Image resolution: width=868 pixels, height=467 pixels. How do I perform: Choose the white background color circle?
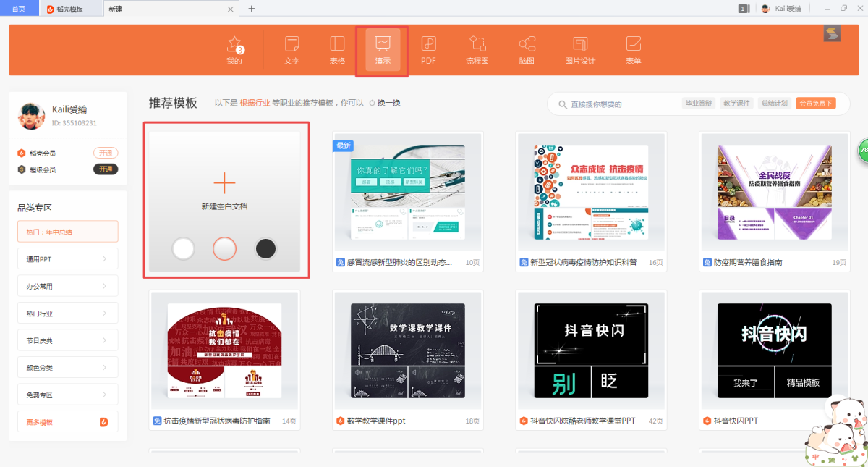(x=184, y=248)
